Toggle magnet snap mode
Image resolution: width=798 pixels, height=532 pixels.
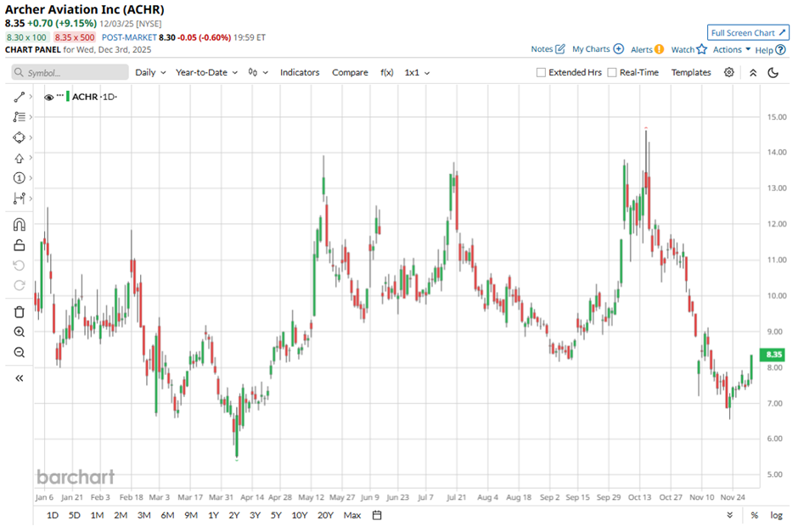[x=20, y=225]
